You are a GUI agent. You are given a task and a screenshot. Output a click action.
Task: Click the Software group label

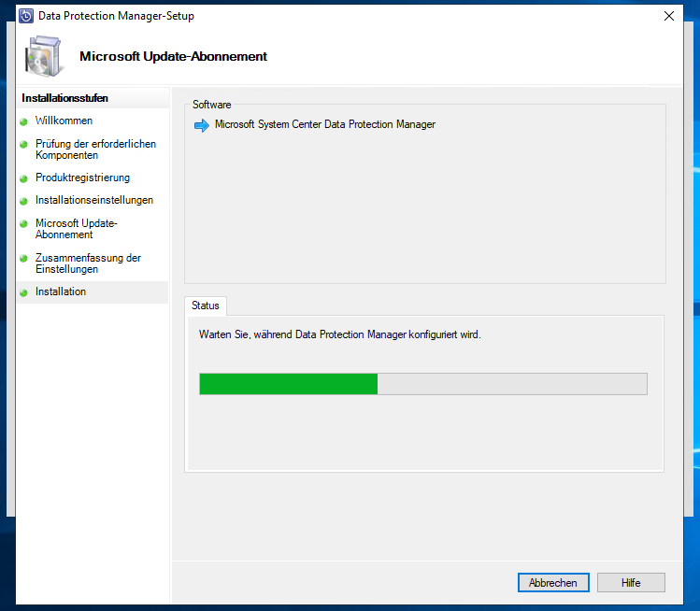211,105
